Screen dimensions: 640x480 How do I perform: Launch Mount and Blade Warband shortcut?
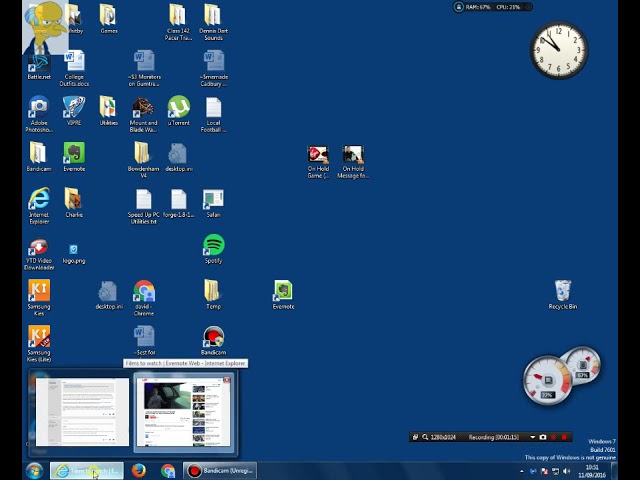[143, 114]
